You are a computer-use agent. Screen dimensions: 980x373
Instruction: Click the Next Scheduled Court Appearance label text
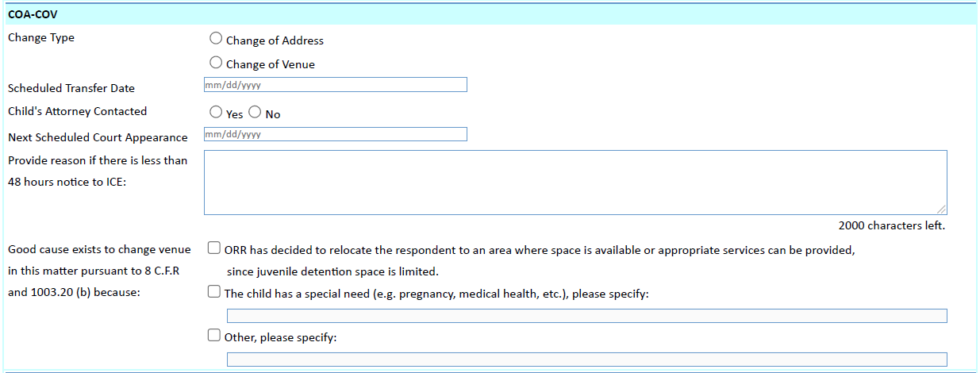coord(98,137)
